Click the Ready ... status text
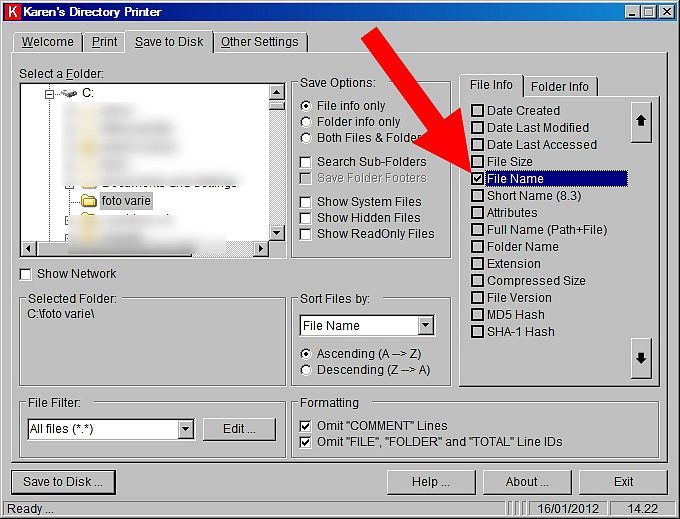The image size is (680, 519). pyautogui.click(x=30, y=509)
